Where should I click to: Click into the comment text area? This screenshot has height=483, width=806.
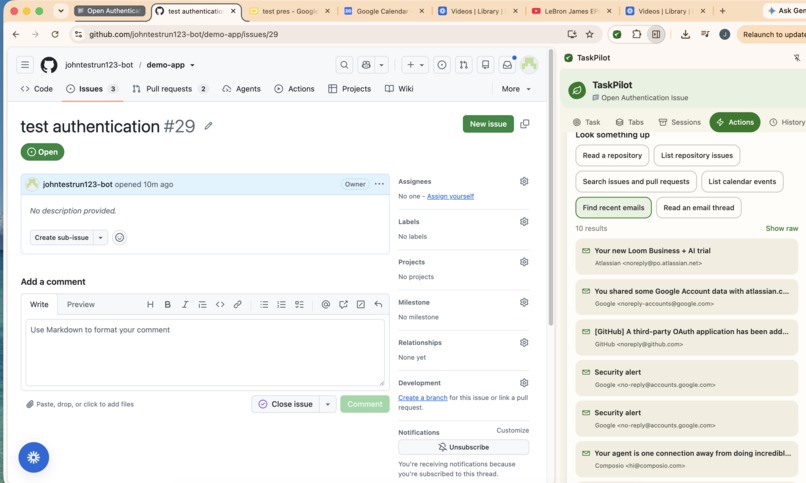tap(205, 352)
